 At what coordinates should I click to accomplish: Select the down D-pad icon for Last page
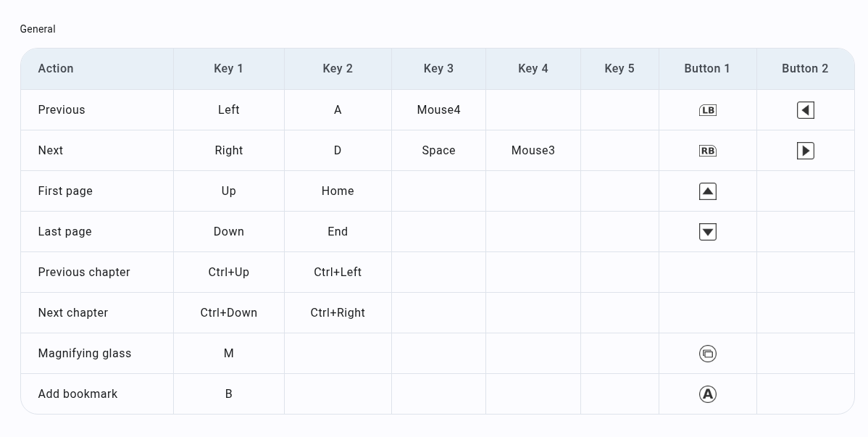click(708, 231)
